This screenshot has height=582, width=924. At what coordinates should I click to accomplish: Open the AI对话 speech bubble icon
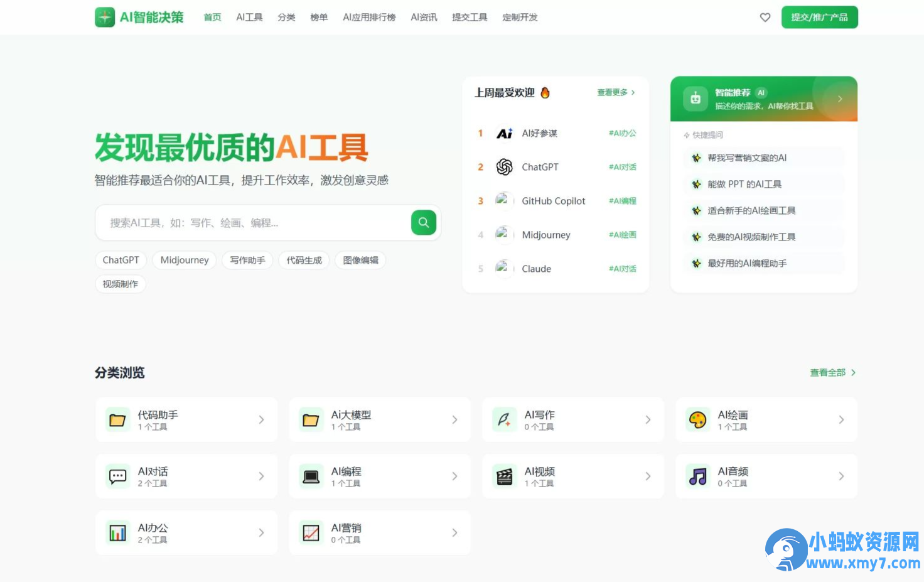117,476
